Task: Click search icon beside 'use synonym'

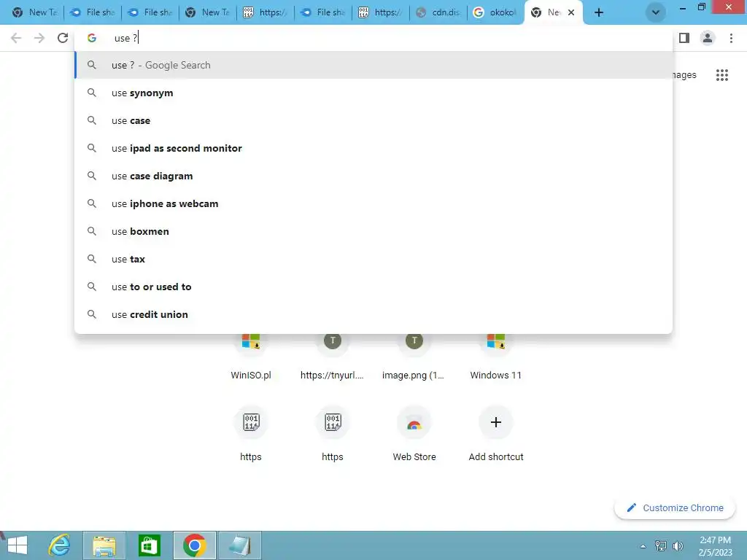Action: coord(91,93)
